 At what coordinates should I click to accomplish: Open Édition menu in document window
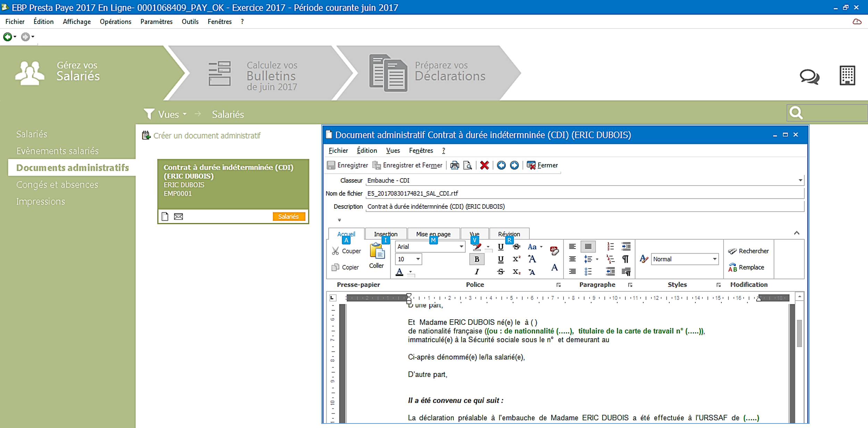(x=367, y=150)
